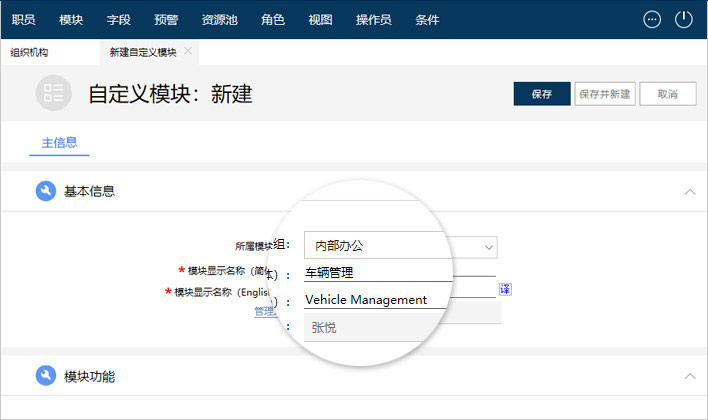This screenshot has width=708, height=420.
Task: Cancel with the 取消 button
Action: coord(667,94)
